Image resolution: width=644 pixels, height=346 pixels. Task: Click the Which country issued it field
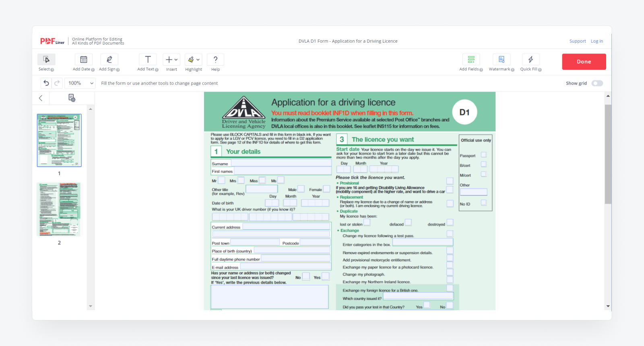[418, 296]
